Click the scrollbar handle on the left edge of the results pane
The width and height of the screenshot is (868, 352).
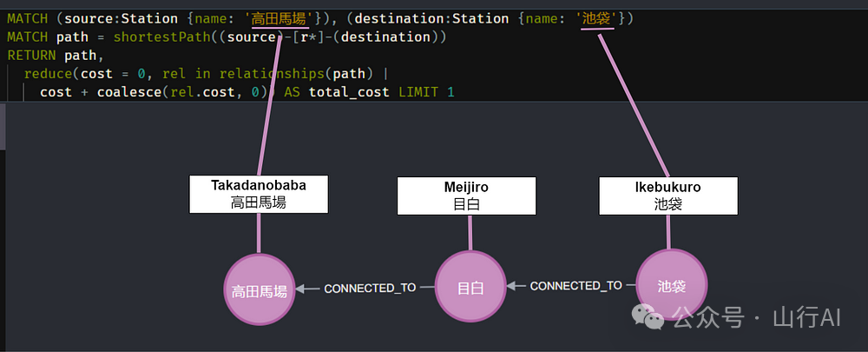pos(3,126)
